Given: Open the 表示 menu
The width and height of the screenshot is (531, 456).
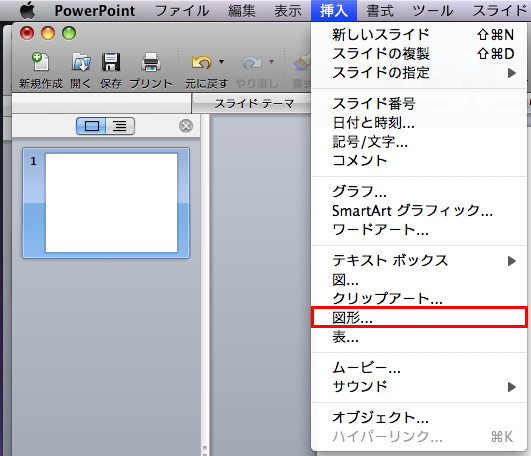Looking at the screenshot, I should [288, 10].
